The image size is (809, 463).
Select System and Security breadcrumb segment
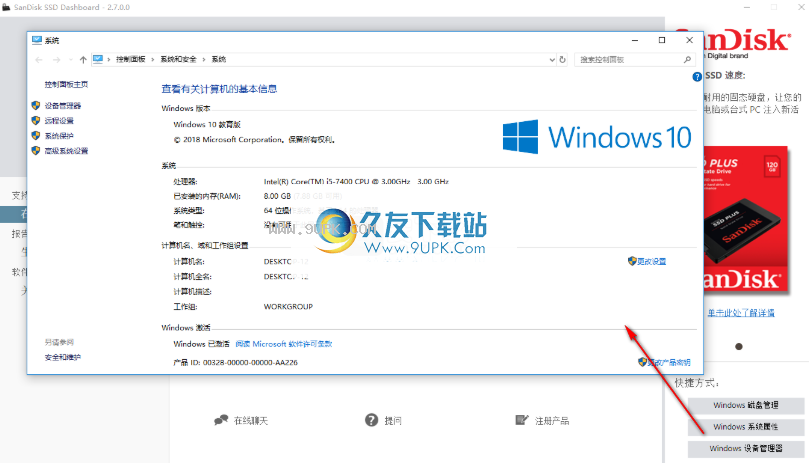(178, 59)
